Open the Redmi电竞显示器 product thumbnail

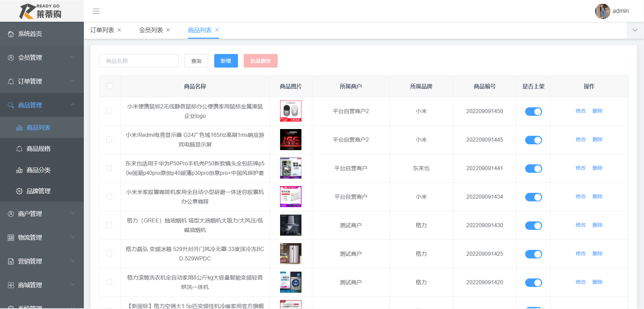tap(291, 140)
